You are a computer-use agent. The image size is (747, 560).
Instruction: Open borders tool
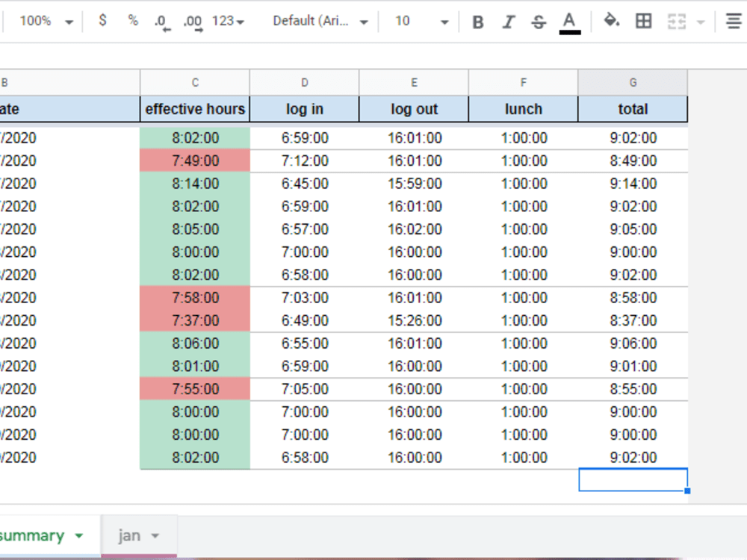pos(644,21)
